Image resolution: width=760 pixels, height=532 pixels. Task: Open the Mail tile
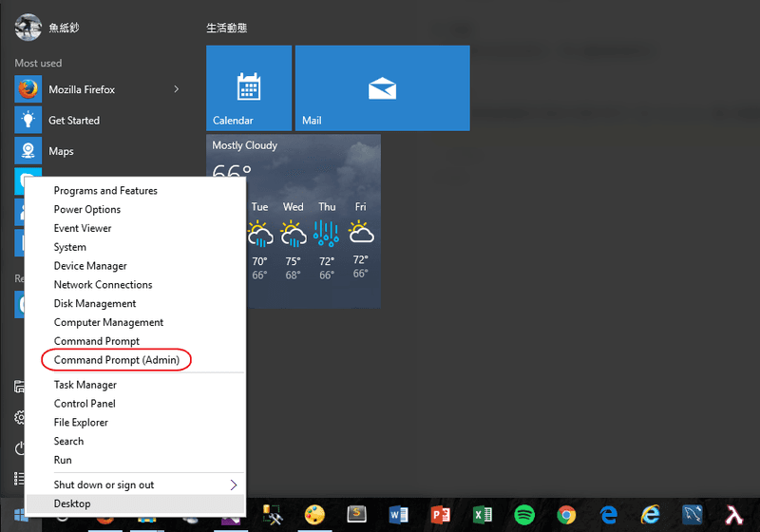pyautogui.click(x=383, y=88)
